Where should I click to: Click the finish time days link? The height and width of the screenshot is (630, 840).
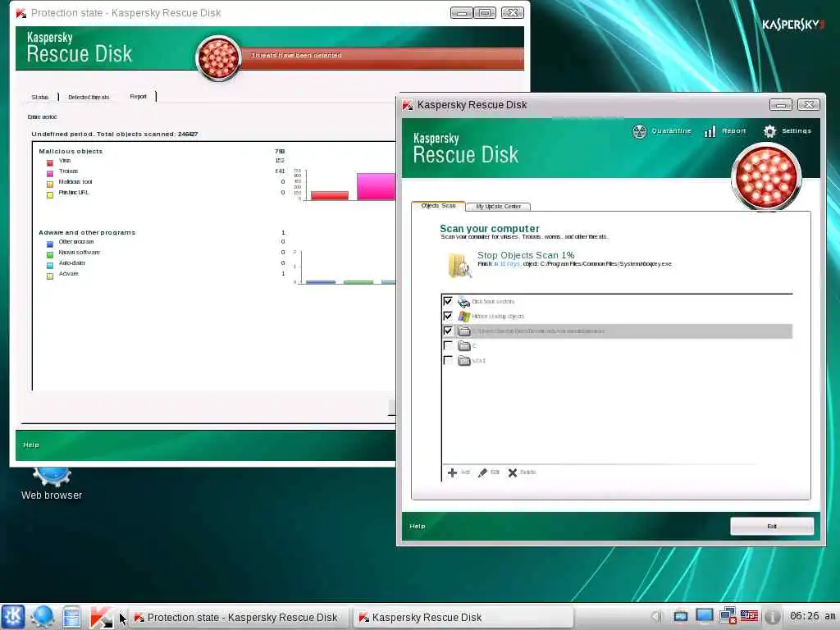[x=507, y=263]
